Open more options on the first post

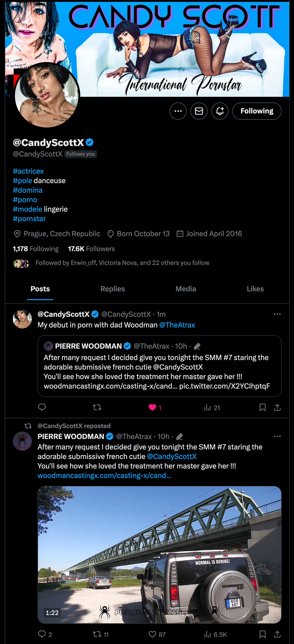(x=277, y=314)
